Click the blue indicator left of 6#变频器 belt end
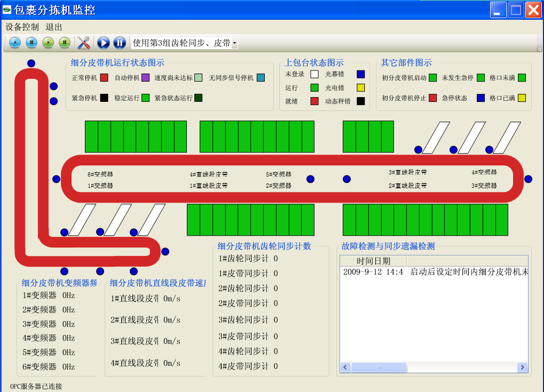This screenshot has width=544, height=392. tap(56, 179)
